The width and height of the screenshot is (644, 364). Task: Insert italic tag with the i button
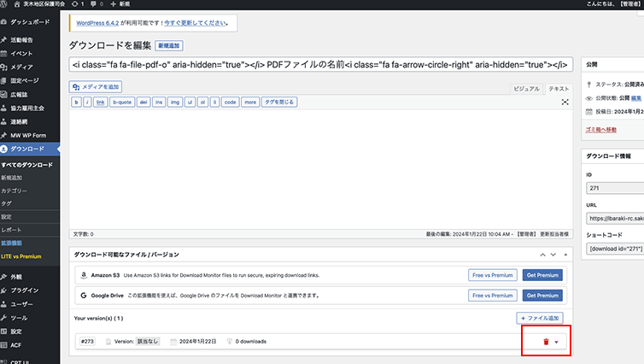tap(87, 102)
